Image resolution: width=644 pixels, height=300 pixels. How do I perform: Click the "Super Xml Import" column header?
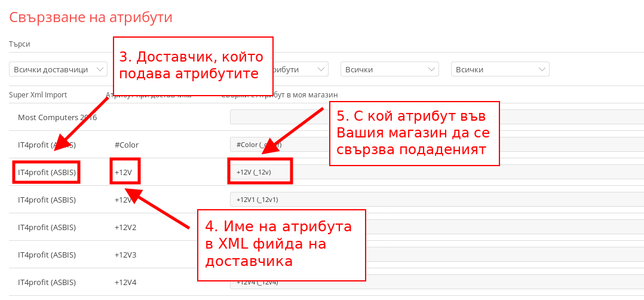(38, 95)
